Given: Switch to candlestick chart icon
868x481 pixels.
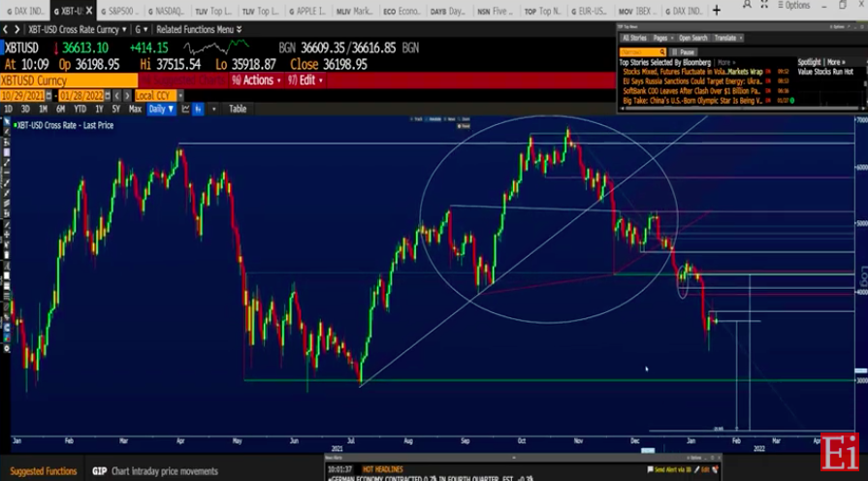Looking at the screenshot, I should tap(198, 109).
